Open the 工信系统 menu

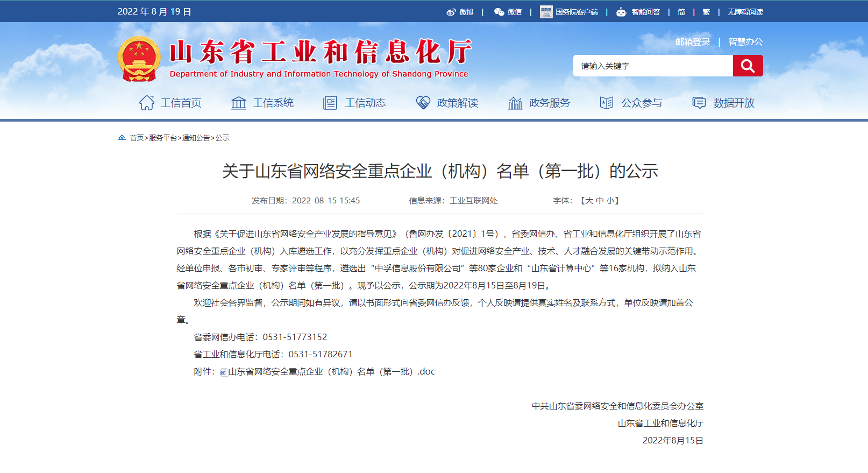273,103
